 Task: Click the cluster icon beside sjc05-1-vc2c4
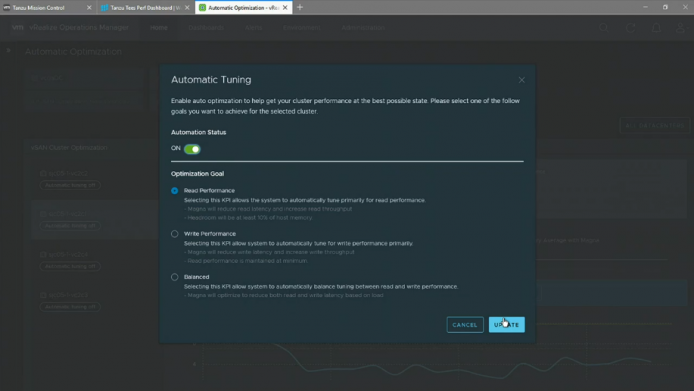[43, 255]
